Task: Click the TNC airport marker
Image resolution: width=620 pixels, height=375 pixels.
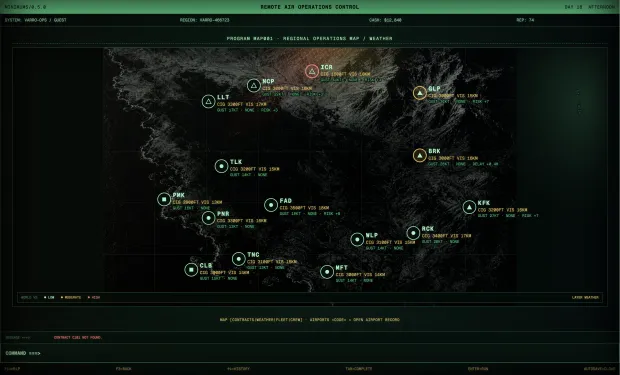Action: tap(239, 259)
